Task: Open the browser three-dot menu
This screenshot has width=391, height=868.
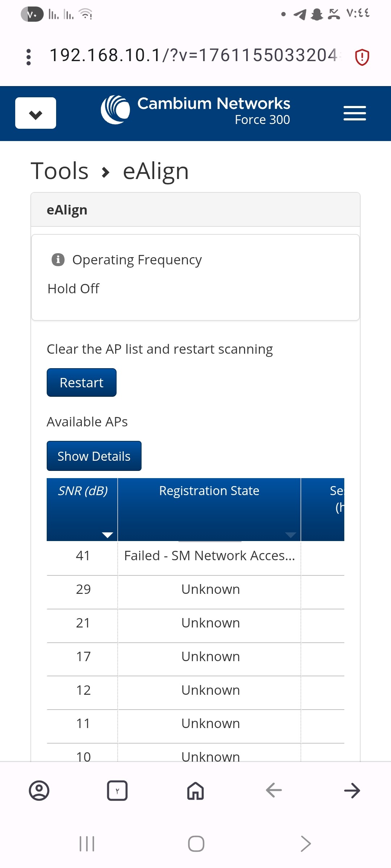Action: [29, 57]
